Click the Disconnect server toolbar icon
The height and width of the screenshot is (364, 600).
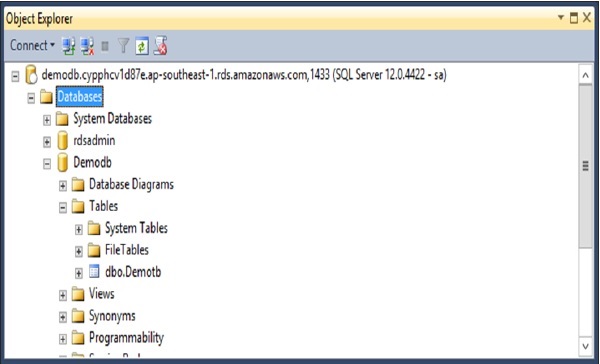[x=87, y=46]
